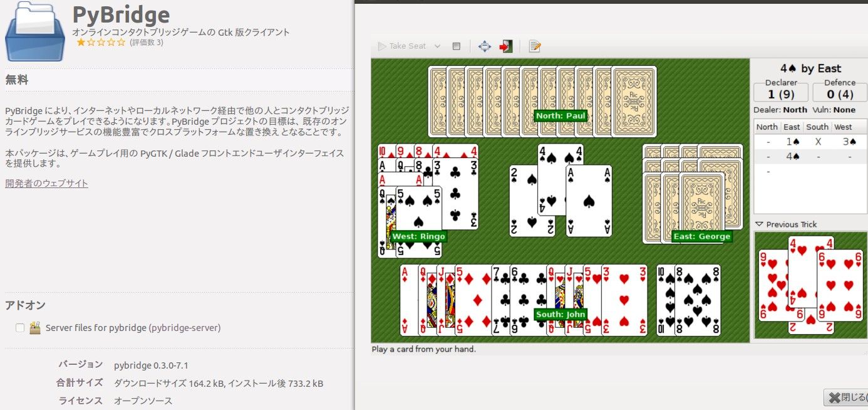The image size is (868, 410).
Task: Click the review count text (評価数 3)
Action: 147,43
